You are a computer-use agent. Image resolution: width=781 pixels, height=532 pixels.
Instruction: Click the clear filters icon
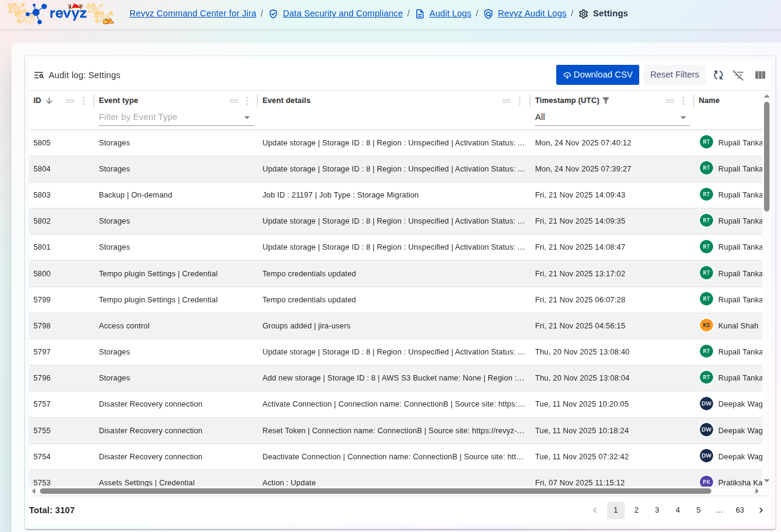point(738,75)
